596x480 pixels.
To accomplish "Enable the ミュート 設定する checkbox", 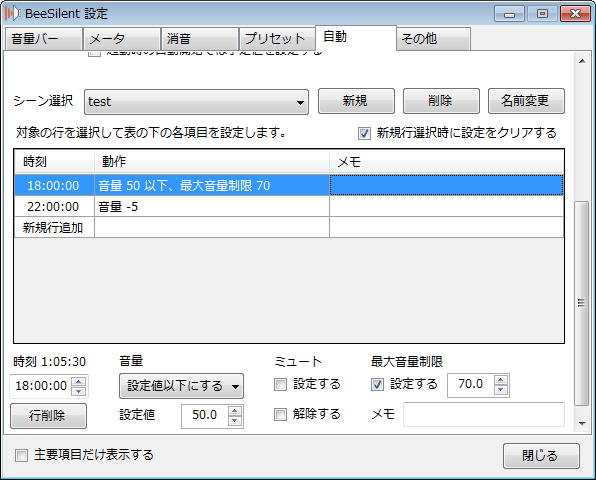I will 280,385.
